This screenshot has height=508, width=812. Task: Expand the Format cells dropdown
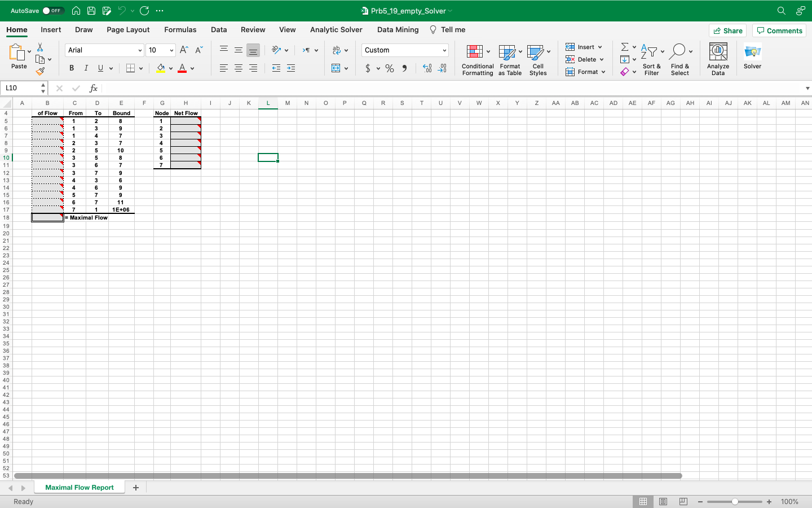tap(603, 72)
